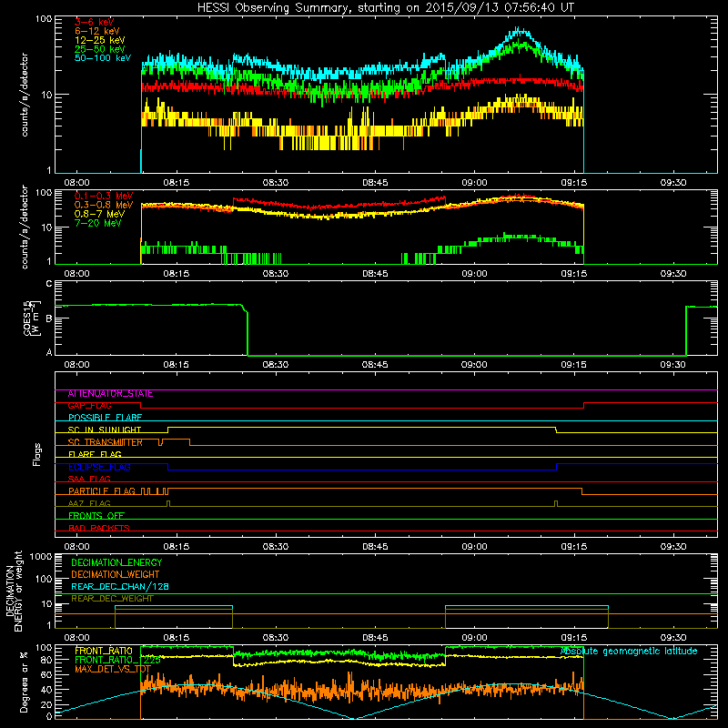Image resolution: width=728 pixels, height=728 pixels.
Task: Click the 09:30 tick label under the decimation panel
Action: (672, 638)
